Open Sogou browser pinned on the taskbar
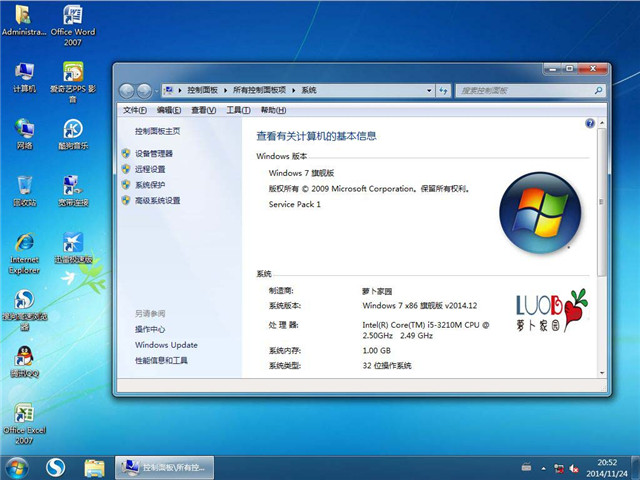The image size is (640, 480). click(56, 468)
